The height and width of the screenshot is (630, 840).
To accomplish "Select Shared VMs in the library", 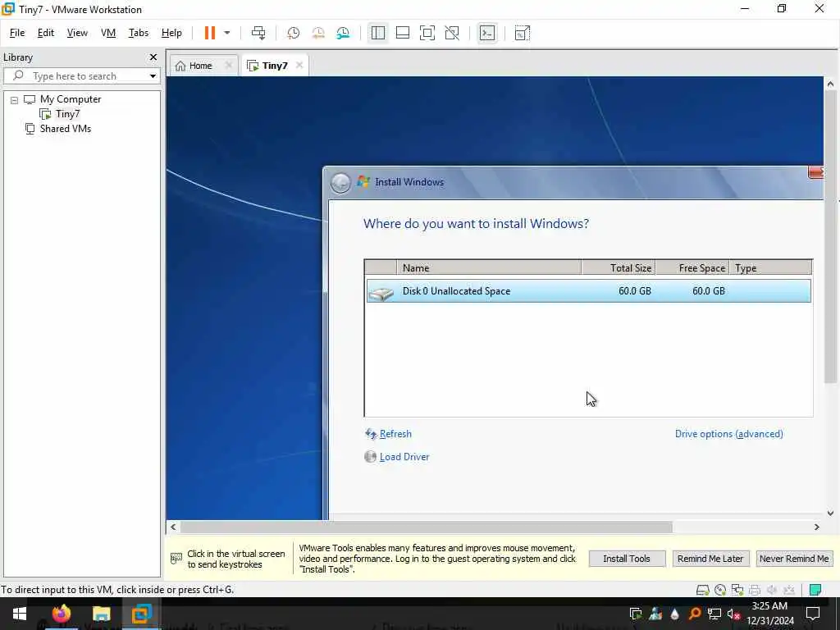I will (66, 129).
